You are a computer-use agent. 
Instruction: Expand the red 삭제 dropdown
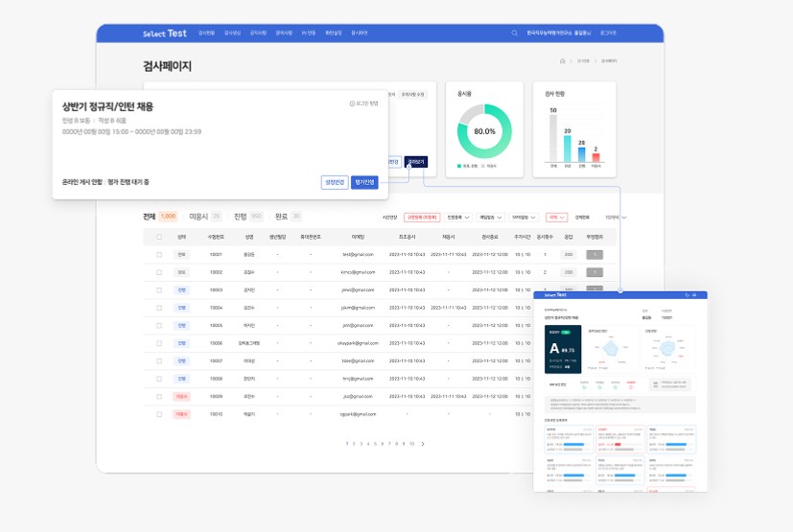[557, 218]
